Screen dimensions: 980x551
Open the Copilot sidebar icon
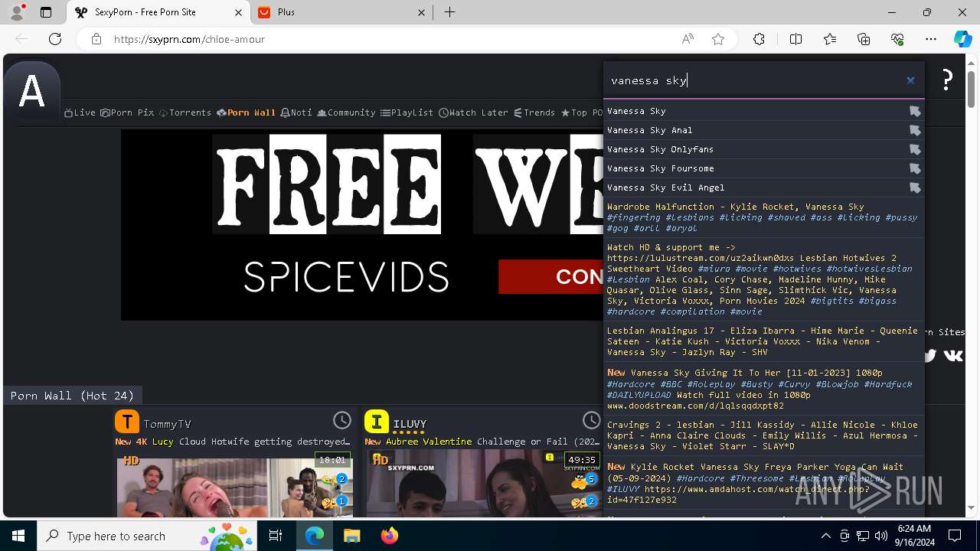962,39
